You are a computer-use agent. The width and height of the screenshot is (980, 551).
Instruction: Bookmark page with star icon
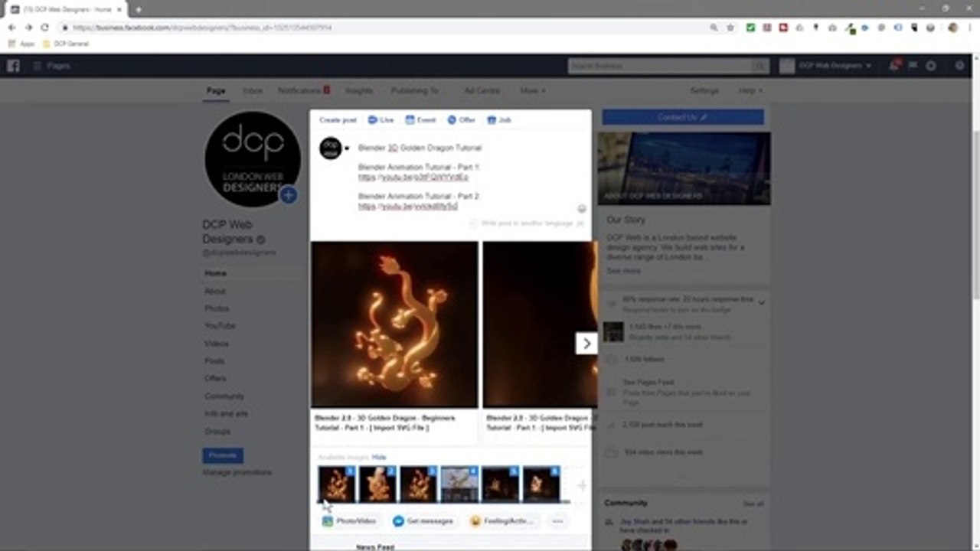[730, 28]
